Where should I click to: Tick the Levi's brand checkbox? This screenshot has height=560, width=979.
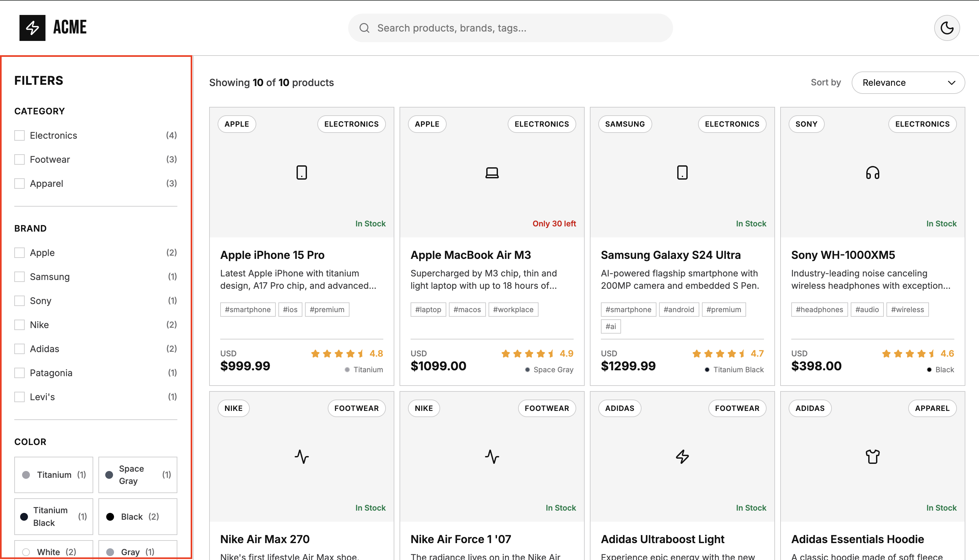tap(19, 397)
